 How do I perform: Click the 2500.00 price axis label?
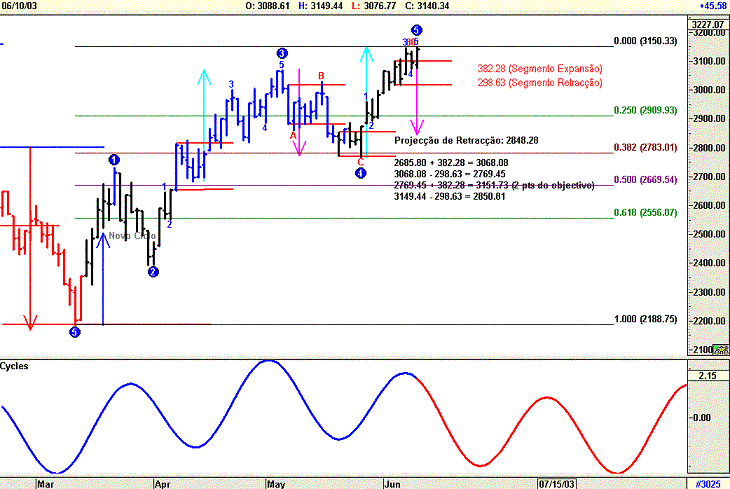709,234
